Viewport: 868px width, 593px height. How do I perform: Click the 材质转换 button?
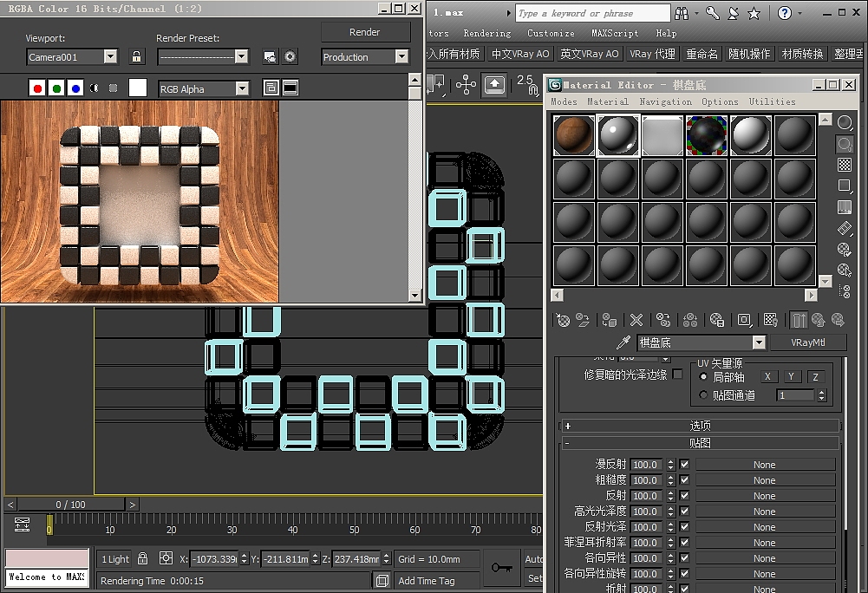tap(803, 54)
